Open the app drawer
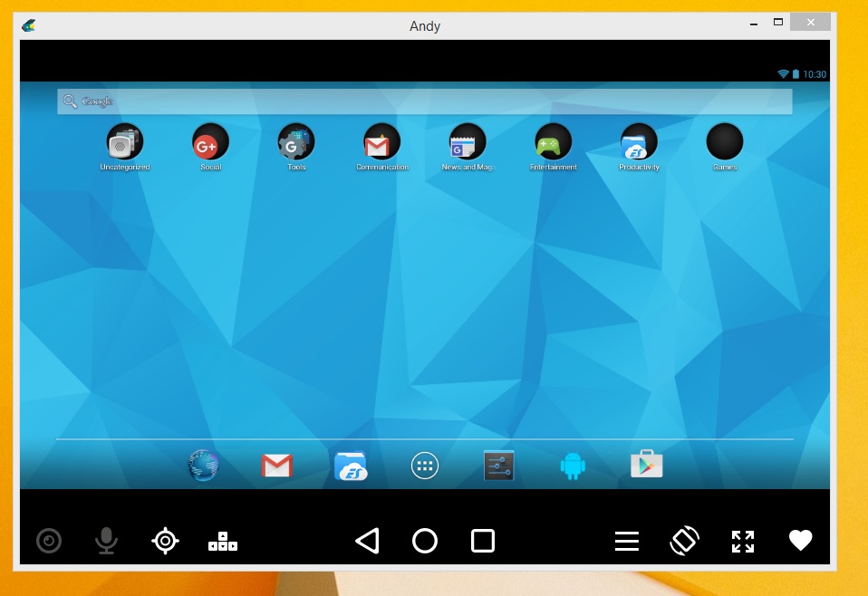This screenshot has width=868, height=596. pos(425,466)
